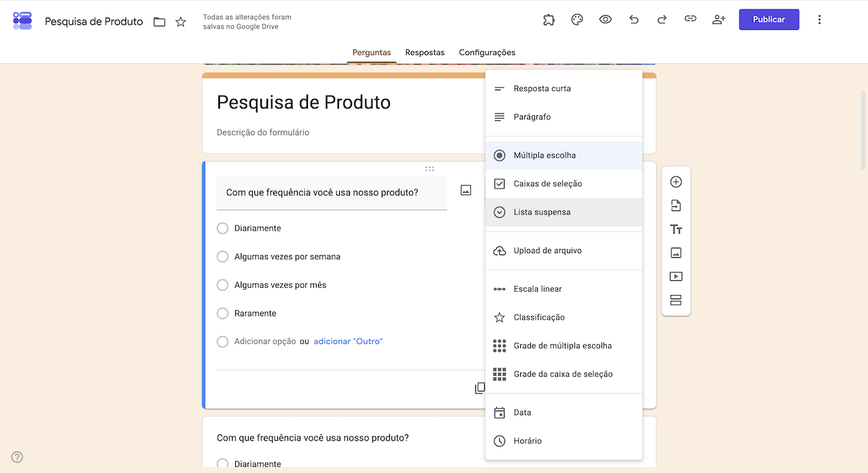Switch to the Perguntas tab
The height and width of the screenshot is (473, 868).
(372, 52)
